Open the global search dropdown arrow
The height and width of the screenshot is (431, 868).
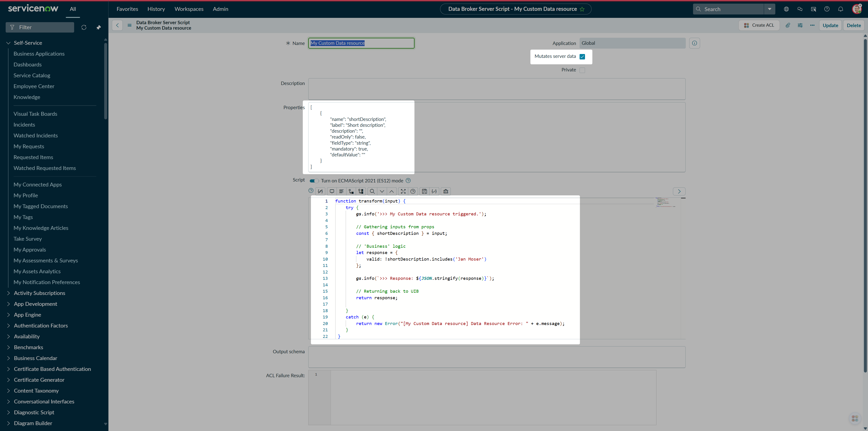(769, 9)
